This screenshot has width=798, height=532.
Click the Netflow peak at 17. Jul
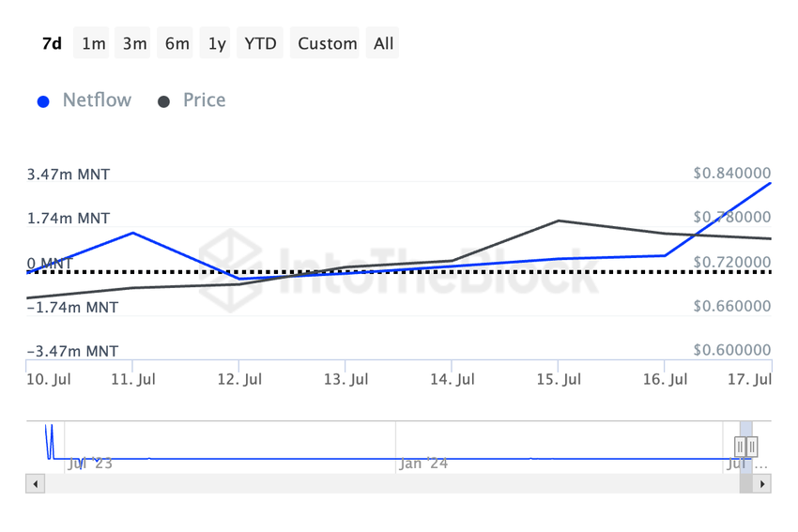pos(770,183)
